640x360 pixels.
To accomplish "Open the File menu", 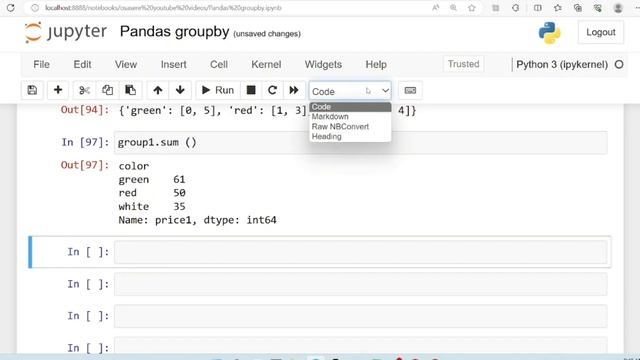I will click(x=41, y=64).
